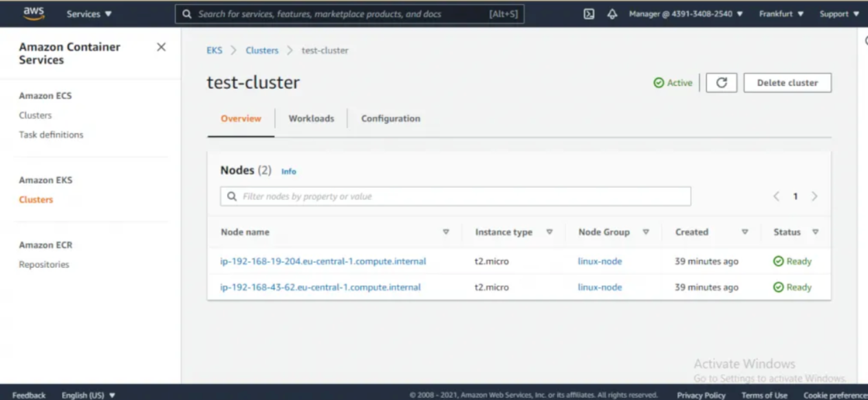The height and width of the screenshot is (400, 868).
Task: Open the Nodes Info link
Action: 289,171
